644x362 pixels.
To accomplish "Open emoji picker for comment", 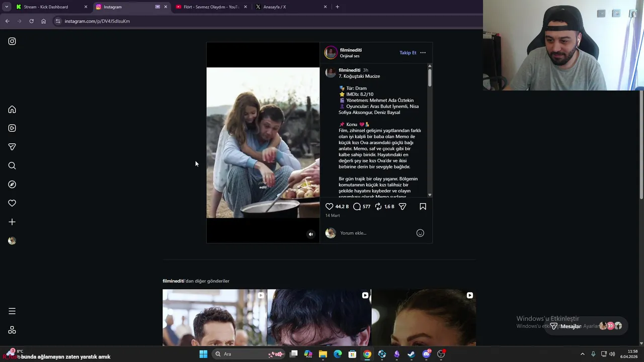I will pos(420,233).
